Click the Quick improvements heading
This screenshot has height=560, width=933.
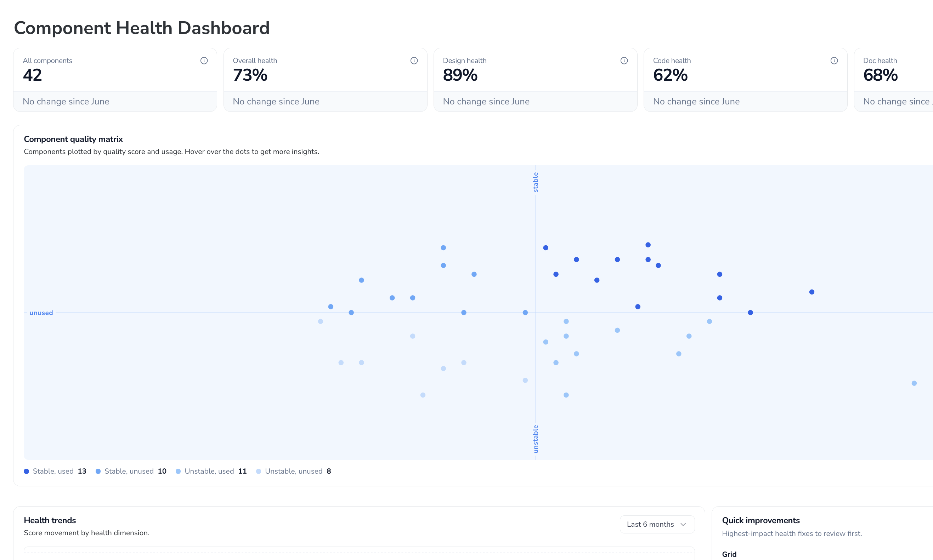(x=761, y=520)
